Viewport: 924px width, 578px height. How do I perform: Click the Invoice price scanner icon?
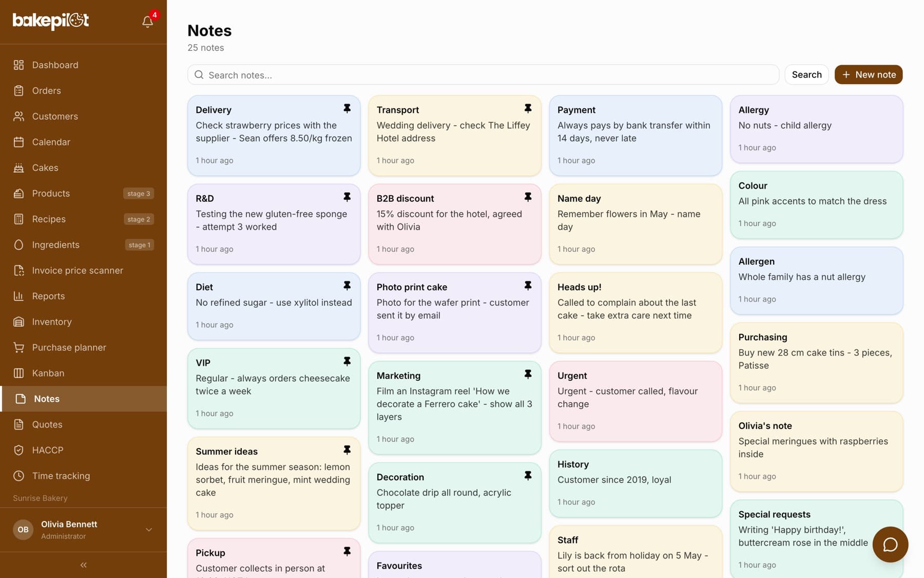(19, 270)
